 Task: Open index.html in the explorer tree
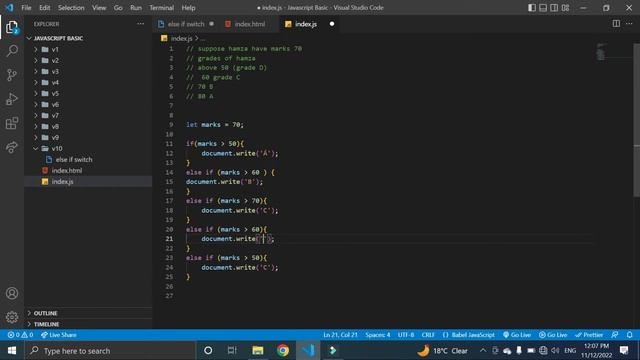(67, 171)
